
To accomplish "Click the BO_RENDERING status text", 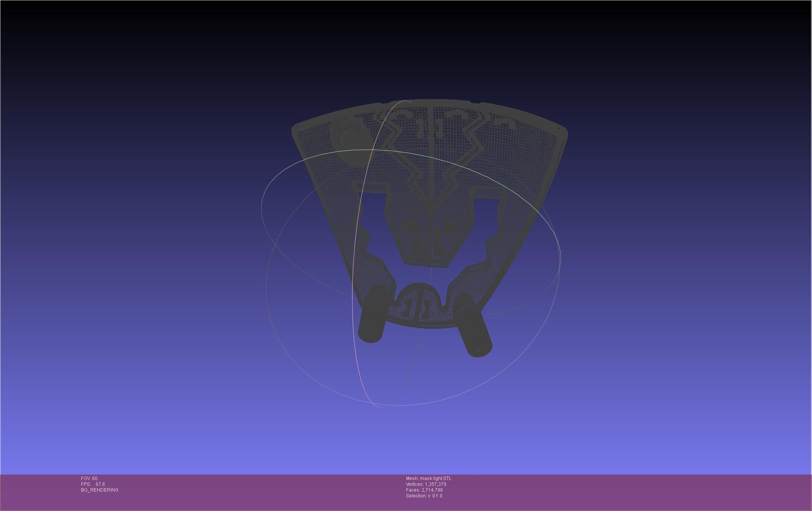I will (x=100, y=490).
